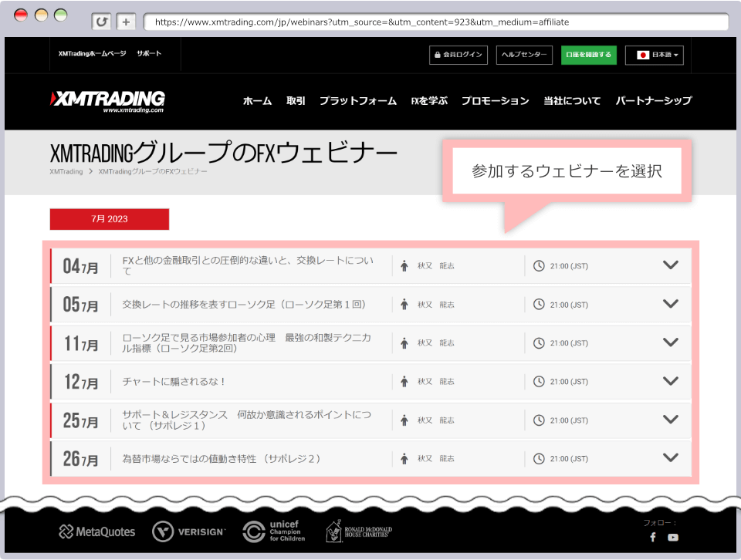Click the browser URL address field
Screen dimensions: 741x560
coord(432,22)
